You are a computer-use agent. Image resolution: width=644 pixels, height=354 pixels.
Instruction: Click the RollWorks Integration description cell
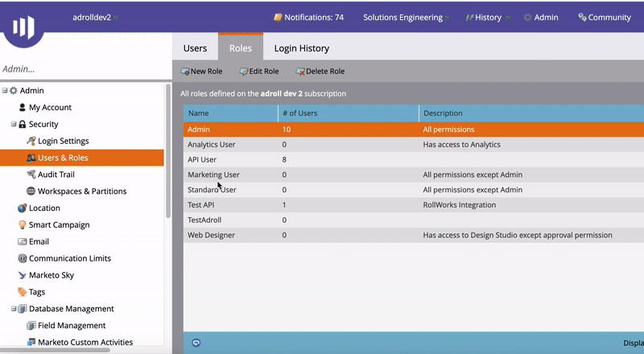tap(459, 205)
